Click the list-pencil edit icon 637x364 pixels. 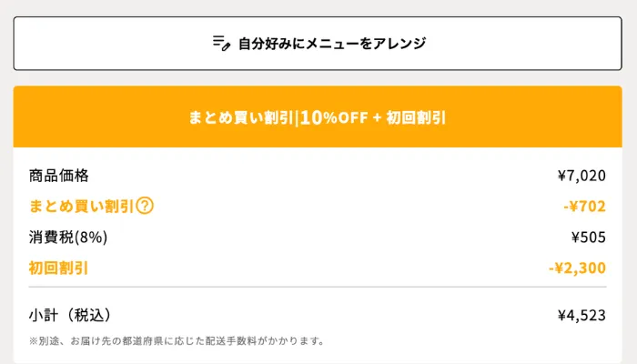click(221, 43)
